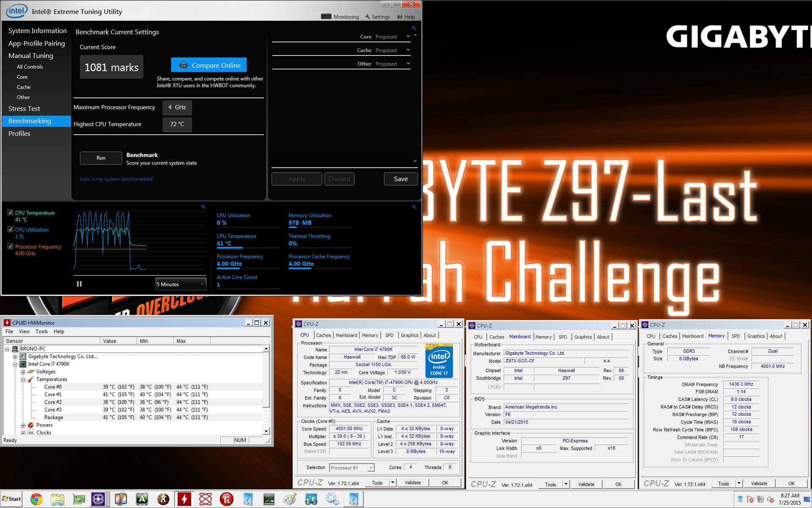812x508 pixels.
Task: Open App-Profile Pairing in the XTU sidebar
Action: tap(36, 44)
